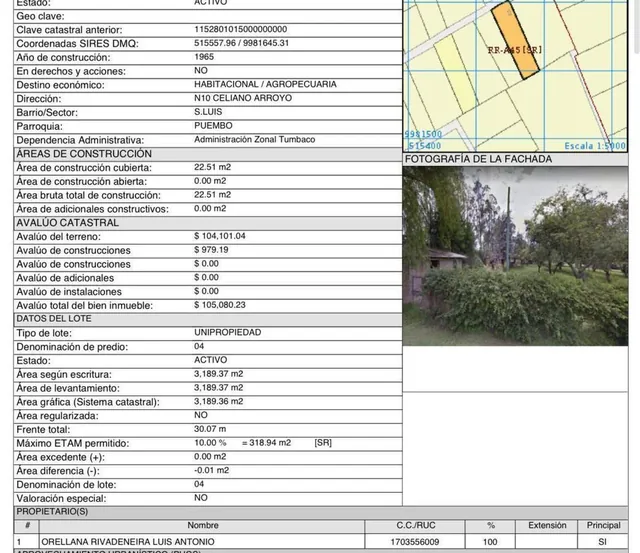This screenshot has height=553, width=640.
Task: Click the Avalúo de adicionales label
Action: [x=65, y=278]
